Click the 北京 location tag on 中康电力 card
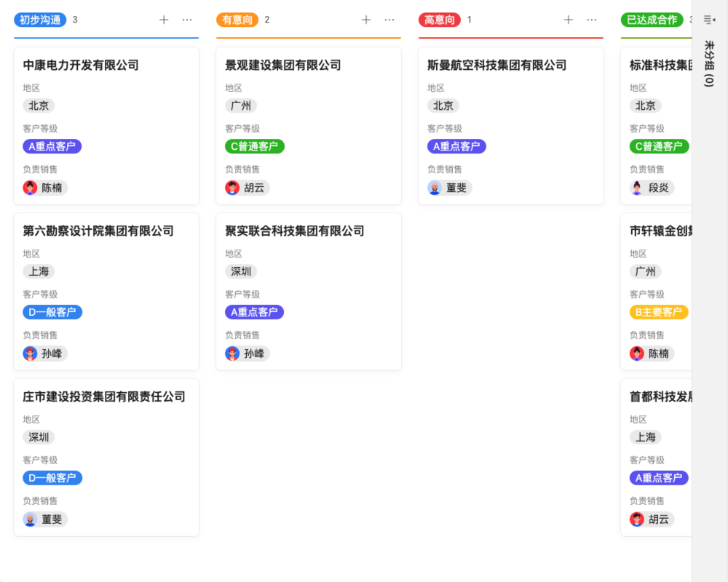 (38, 105)
